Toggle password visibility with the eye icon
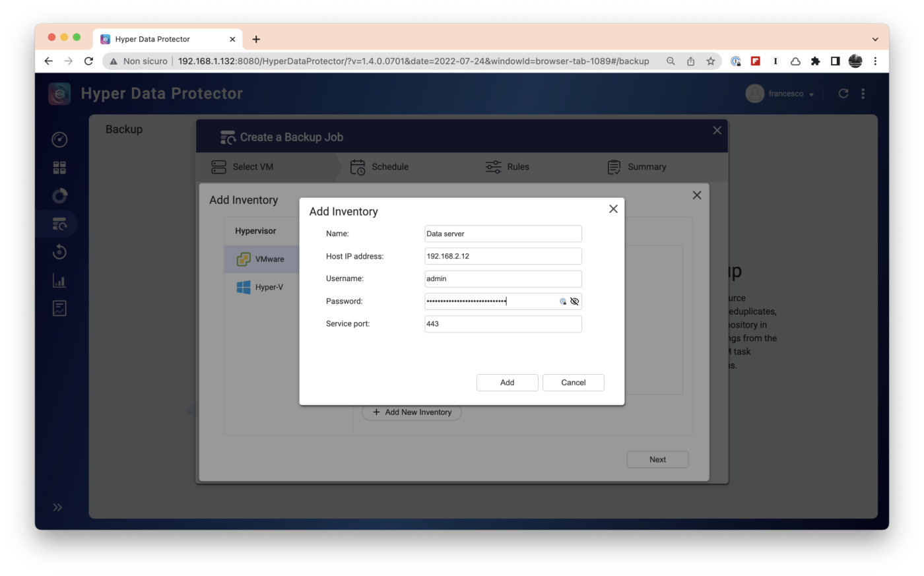924x576 pixels. coord(574,302)
